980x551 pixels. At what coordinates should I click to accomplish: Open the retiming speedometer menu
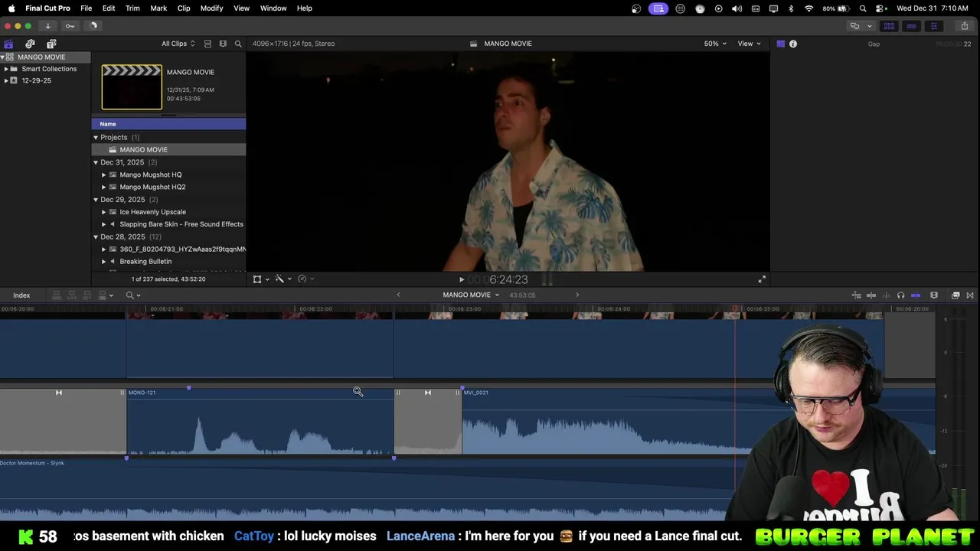pos(302,279)
